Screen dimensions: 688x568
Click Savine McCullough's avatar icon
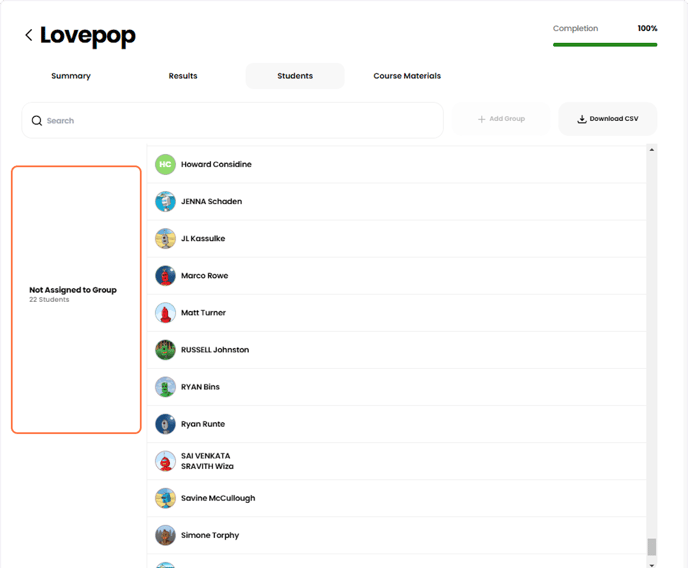(165, 498)
